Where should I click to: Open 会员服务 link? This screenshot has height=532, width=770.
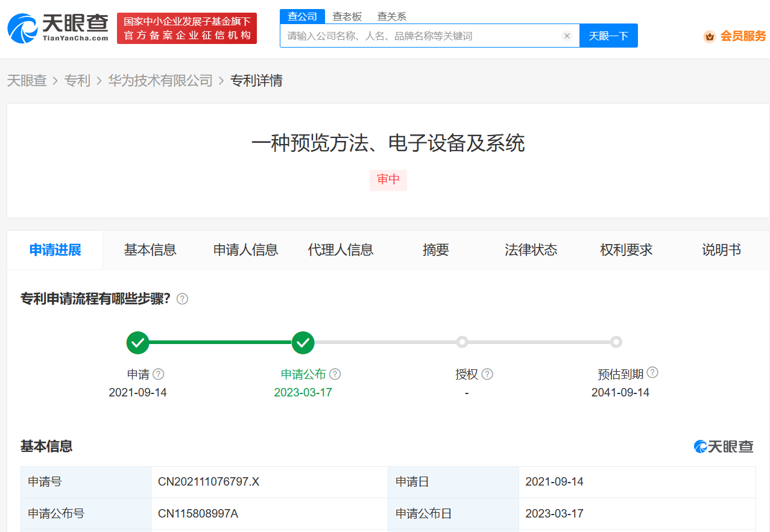743,36
